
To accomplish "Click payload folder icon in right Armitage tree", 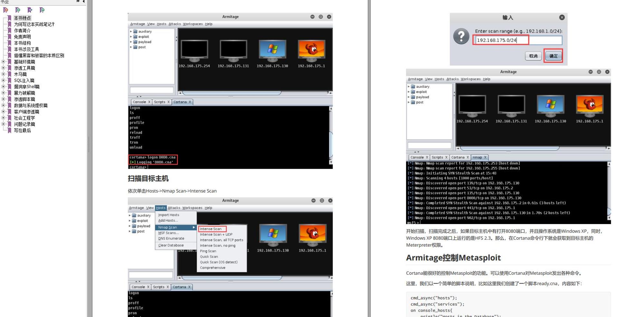I will point(413,97).
